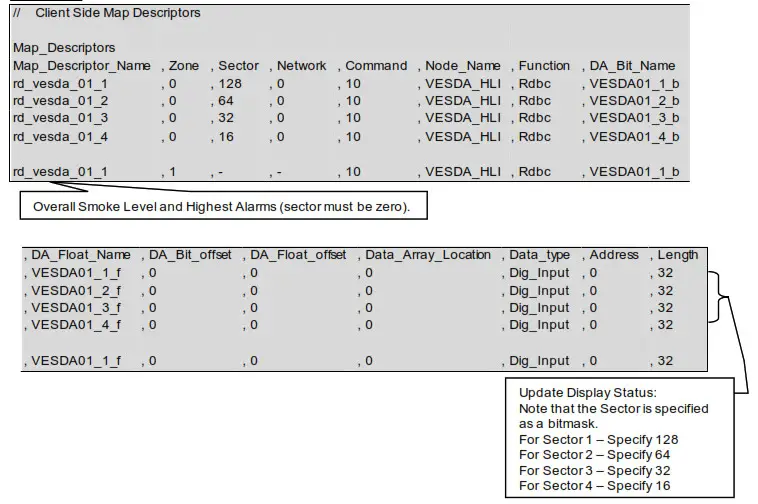Click the "Map_Descriptor_Name" column header
This screenshot has height=504, width=758.
coord(82,66)
